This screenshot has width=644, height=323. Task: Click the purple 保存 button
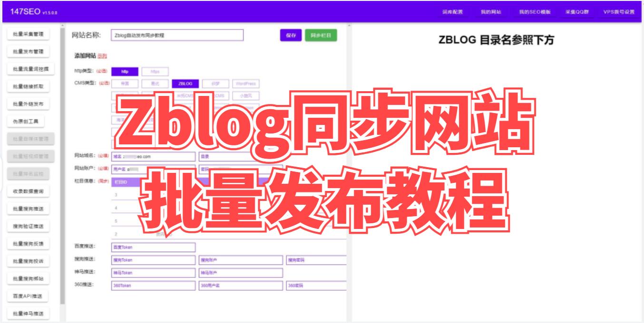pos(291,36)
